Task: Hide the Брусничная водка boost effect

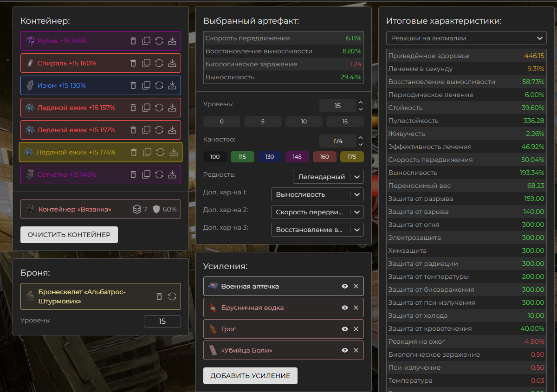Action: point(345,308)
